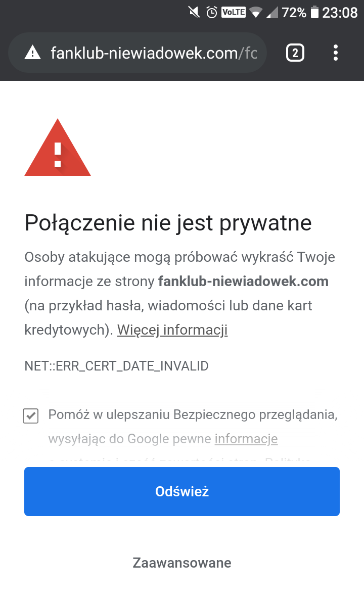
Task: Uncheck the Safe Browsing improvement checkbox
Action: pos(31,416)
